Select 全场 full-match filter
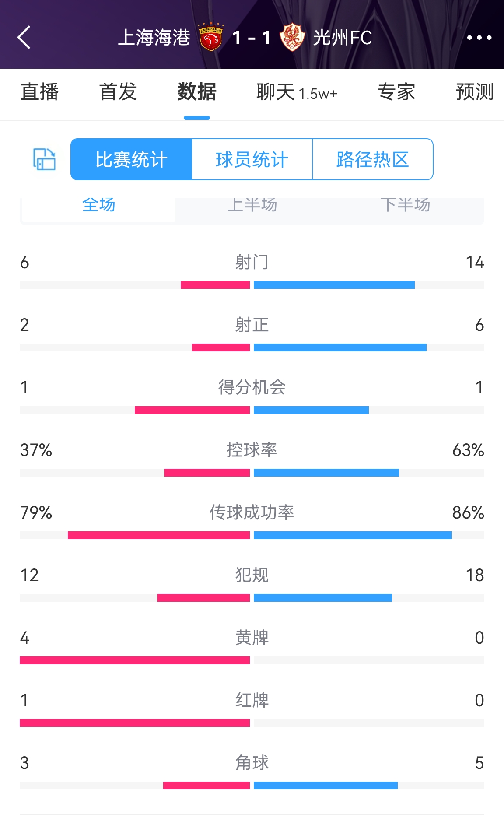Viewport: 504px width, 821px height. (x=99, y=206)
